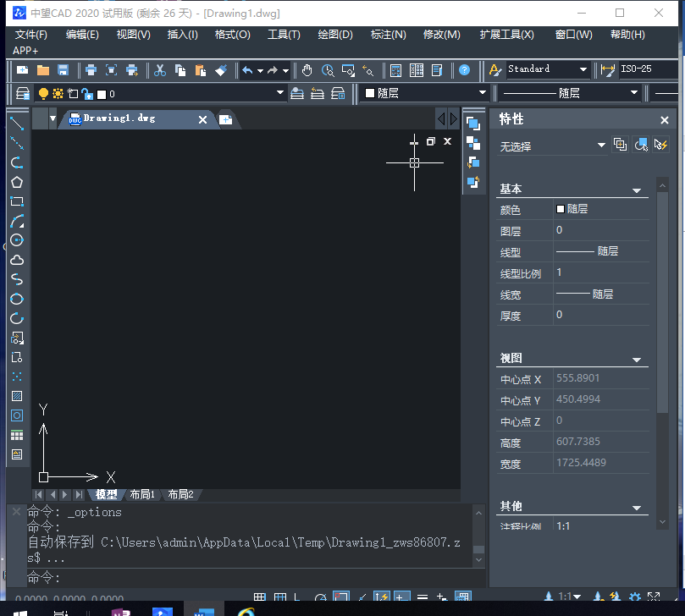685x616 pixels.
Task: Select the Polygon tool
Action: [16, 182]
